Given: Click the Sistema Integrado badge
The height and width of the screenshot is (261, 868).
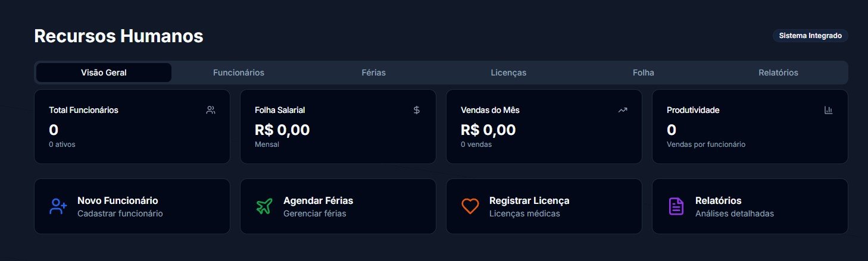Looking at the screenshot, I should point(810,36).
